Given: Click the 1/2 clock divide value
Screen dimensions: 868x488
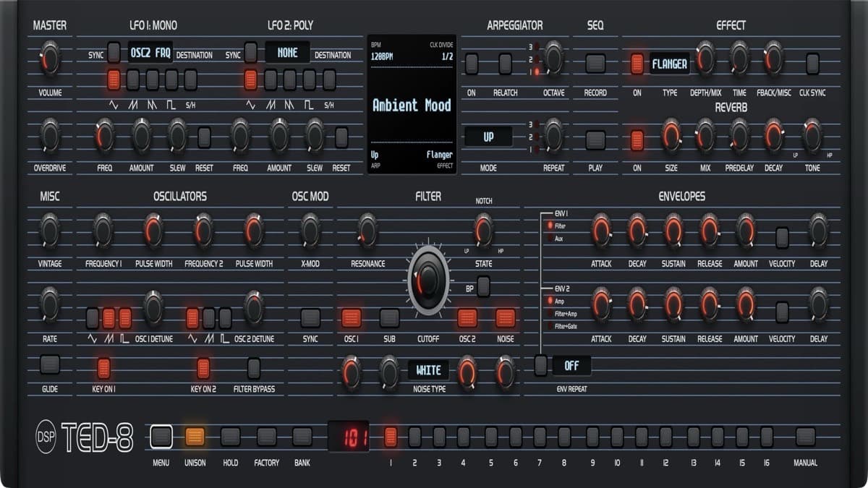Looking at the screenshot, I should coord(448,56).
